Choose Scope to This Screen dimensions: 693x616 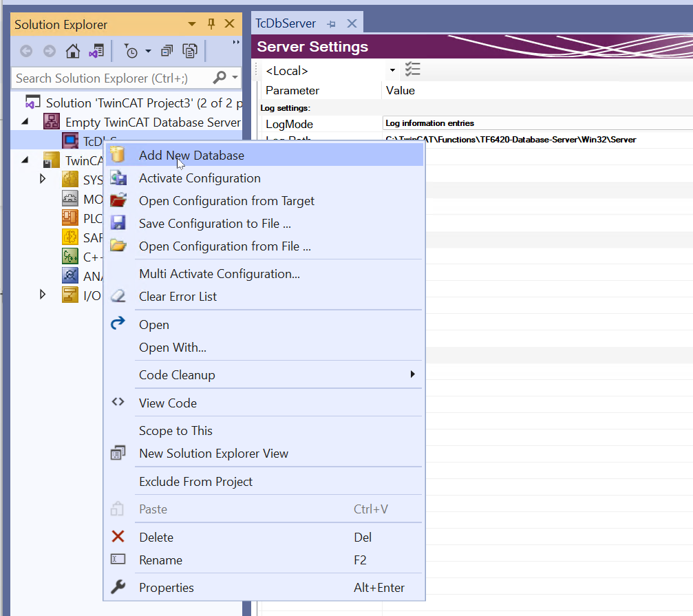point(264,431)
